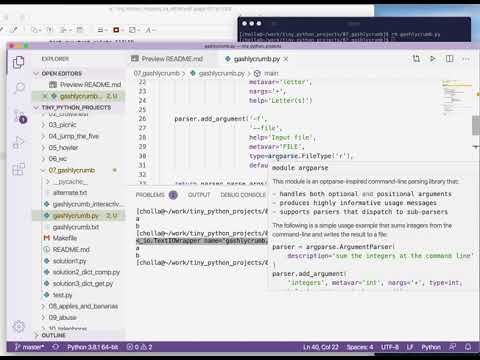Open alternate.txt in the explorer
Image resolution: width=480 pixels, height=360 pixels.
click(70, 193)
